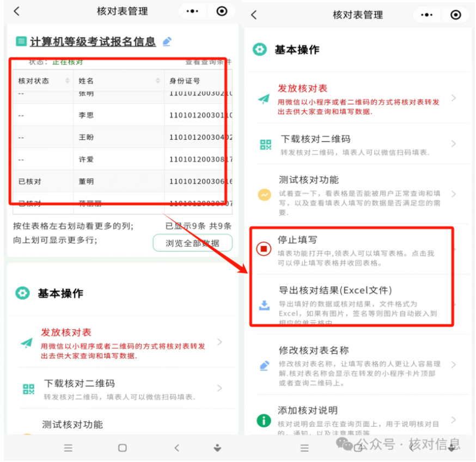Open 计算机等级考试报名信息 title link
The height and width of the screenshot is (462, 476).
click(x=93, y=41)
